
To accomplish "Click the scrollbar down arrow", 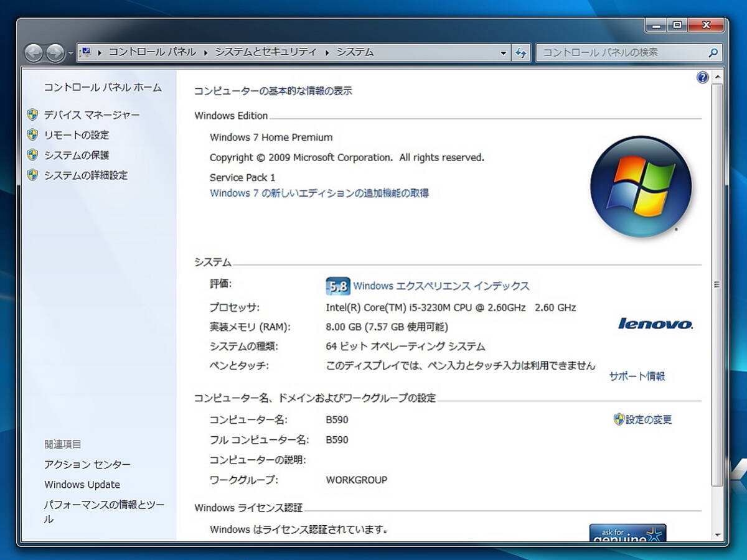I will [717, 534].
